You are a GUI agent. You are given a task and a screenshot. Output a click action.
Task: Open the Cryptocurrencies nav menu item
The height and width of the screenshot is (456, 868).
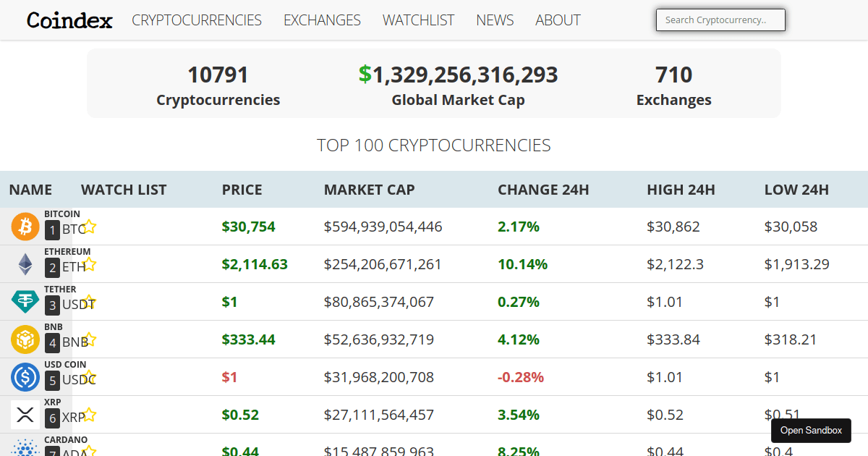[197, 20]
